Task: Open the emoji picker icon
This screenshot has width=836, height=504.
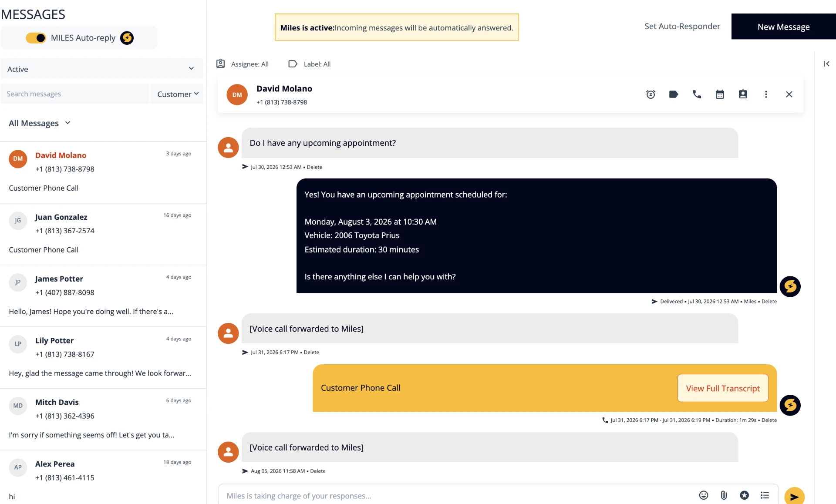Action: 703,495
